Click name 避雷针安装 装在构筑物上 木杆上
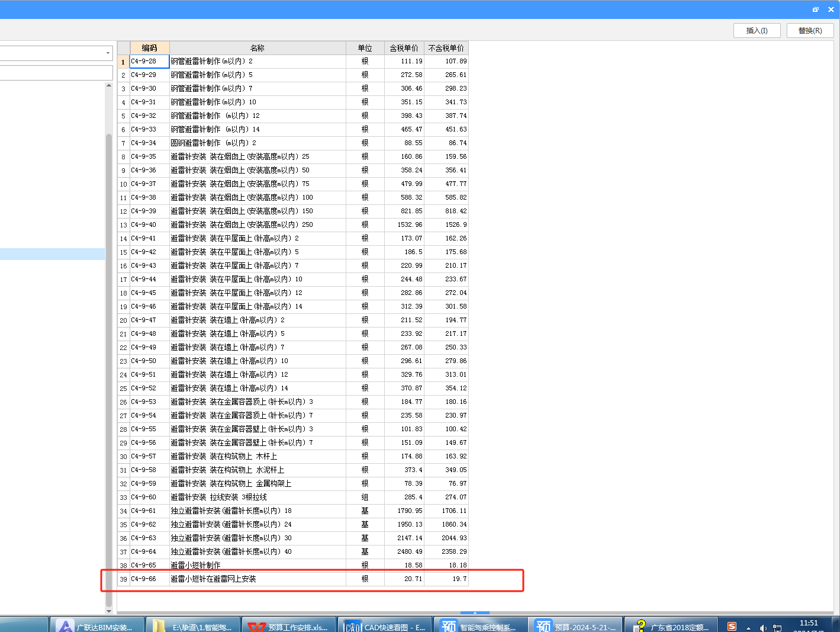The image size is (840, 632). coord(258,456)
